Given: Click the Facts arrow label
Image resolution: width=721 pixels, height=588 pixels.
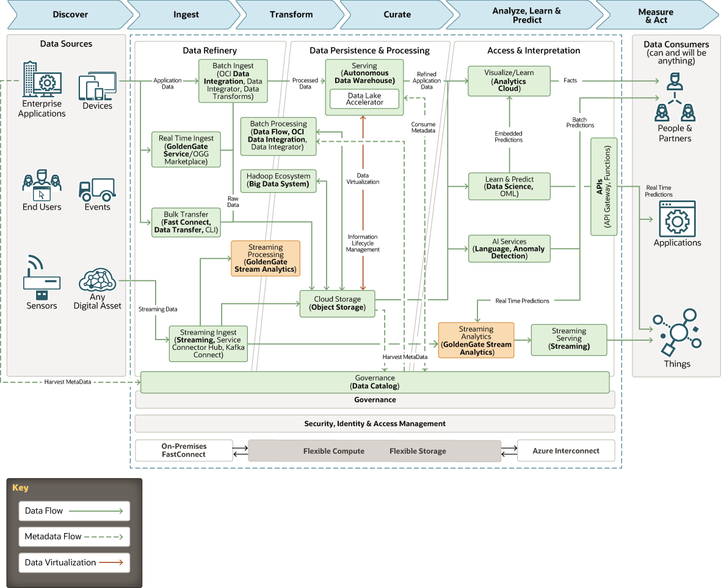Looking at the screenshot, I should click(x=570, y=81).
